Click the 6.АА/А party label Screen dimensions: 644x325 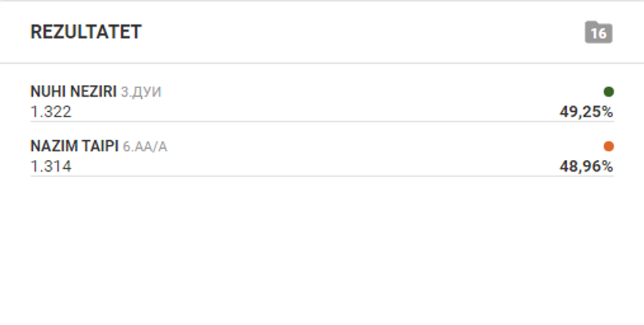click(145, 147)
